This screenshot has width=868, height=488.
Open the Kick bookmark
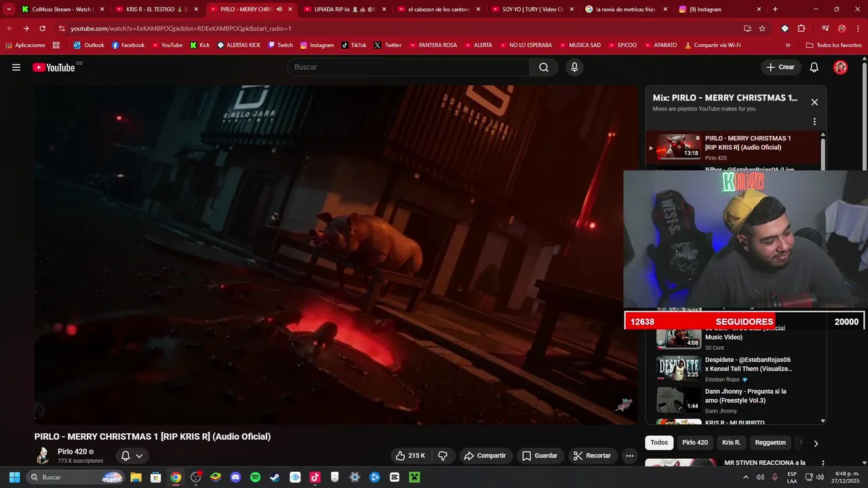pos(200,45)
